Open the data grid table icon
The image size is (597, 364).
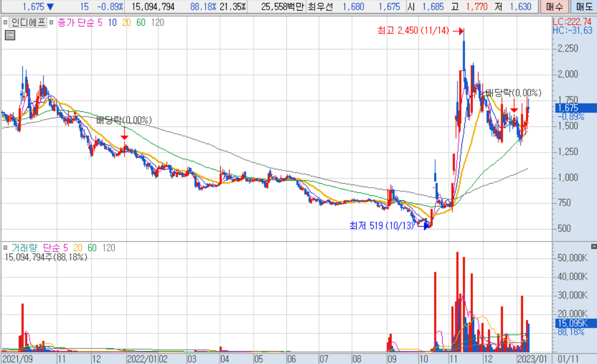click(10, 36)
